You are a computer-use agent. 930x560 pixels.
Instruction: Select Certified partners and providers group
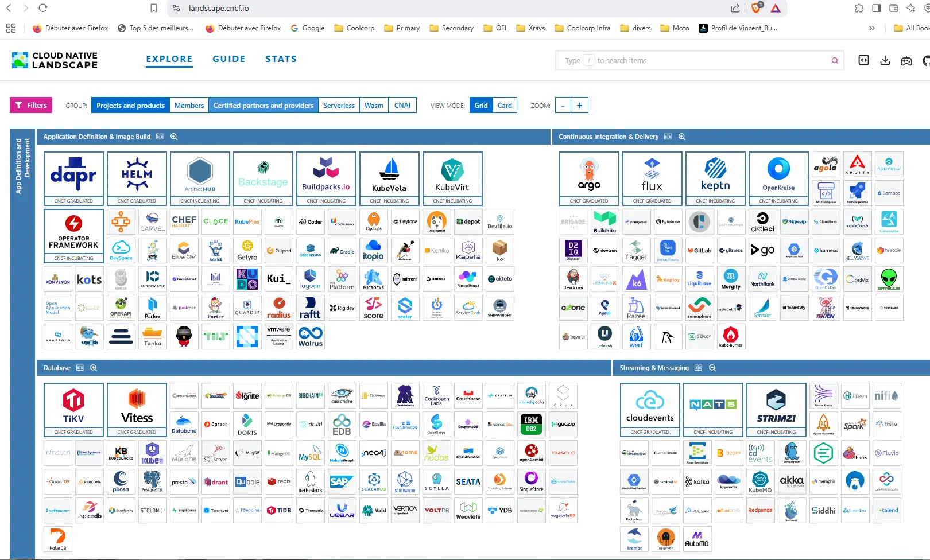[263, 106]
